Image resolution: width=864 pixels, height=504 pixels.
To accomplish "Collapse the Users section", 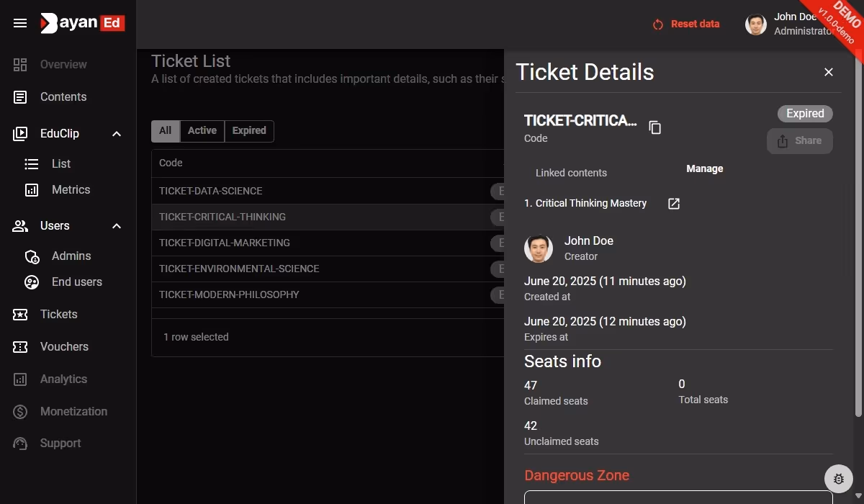I will pos(116,225).
